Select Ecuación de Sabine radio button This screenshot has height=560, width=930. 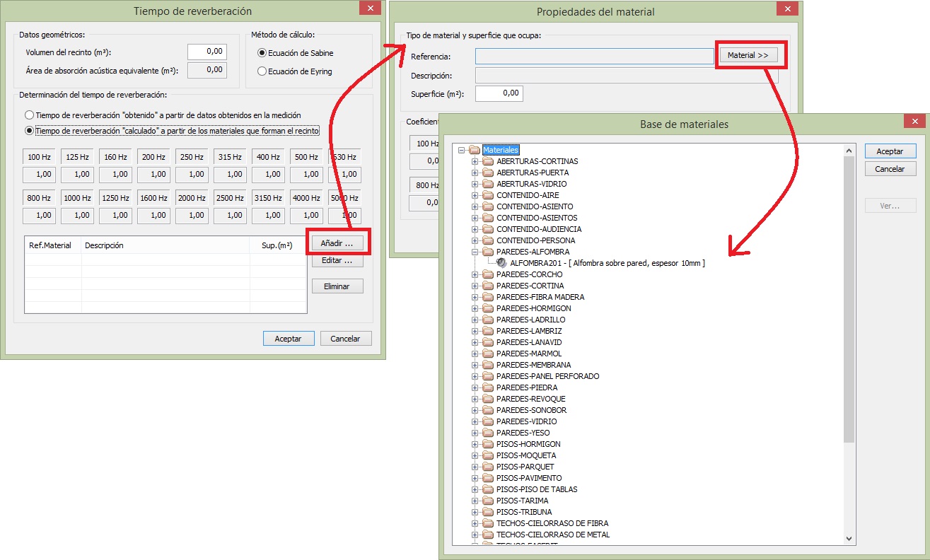click(262, 53)
